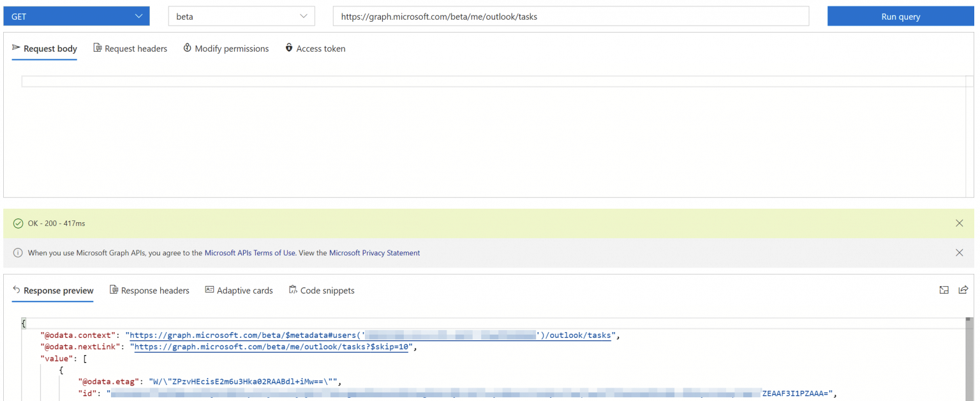Click the response preview vertical scrollbar
This screenshot has height=401, width=980.
point(969,359)
